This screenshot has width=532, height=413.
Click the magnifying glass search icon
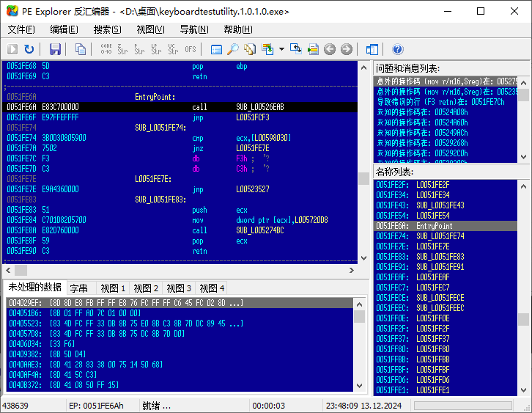pos(232,49)
